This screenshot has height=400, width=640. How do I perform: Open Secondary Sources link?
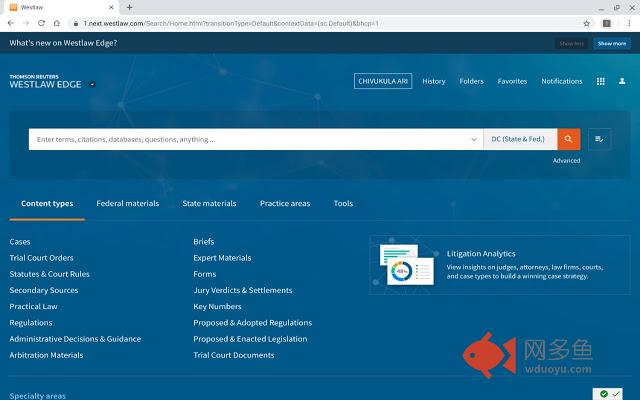click(44, 290)
